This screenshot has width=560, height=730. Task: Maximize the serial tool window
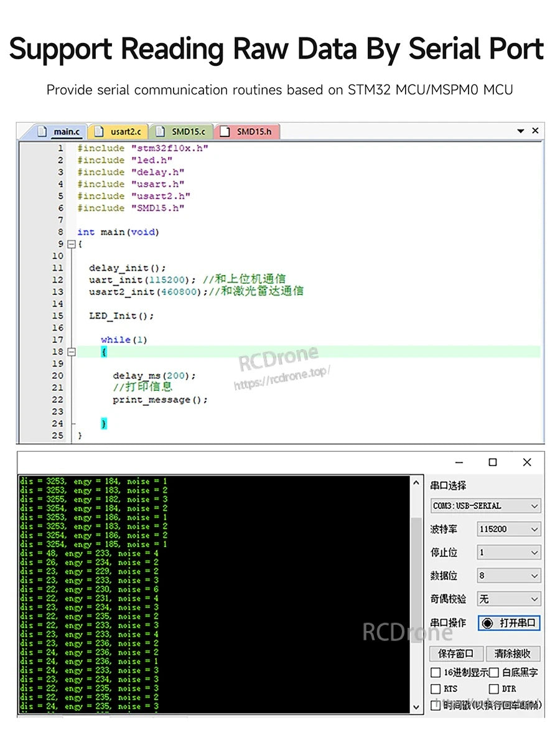[x=493, y=462]
